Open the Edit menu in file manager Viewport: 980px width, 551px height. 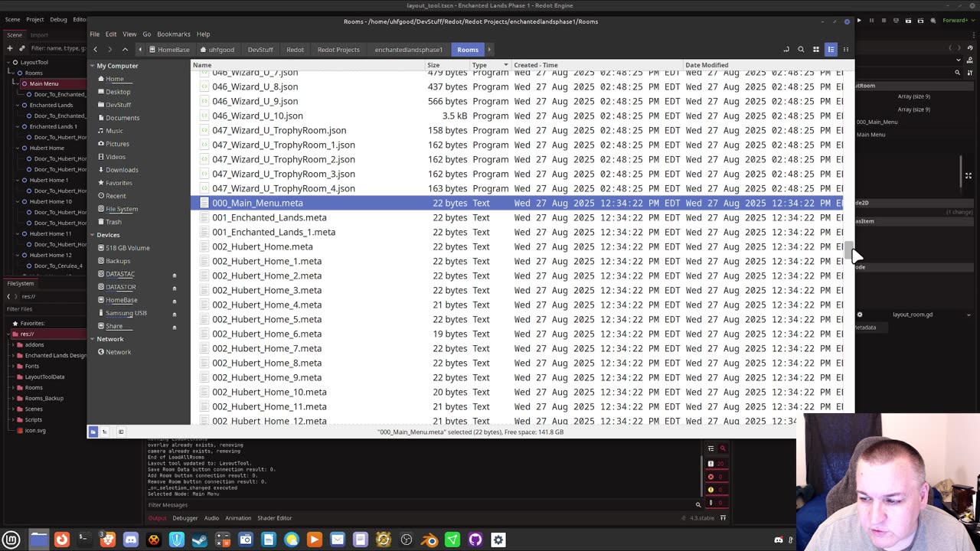click(x=111, y=34)
